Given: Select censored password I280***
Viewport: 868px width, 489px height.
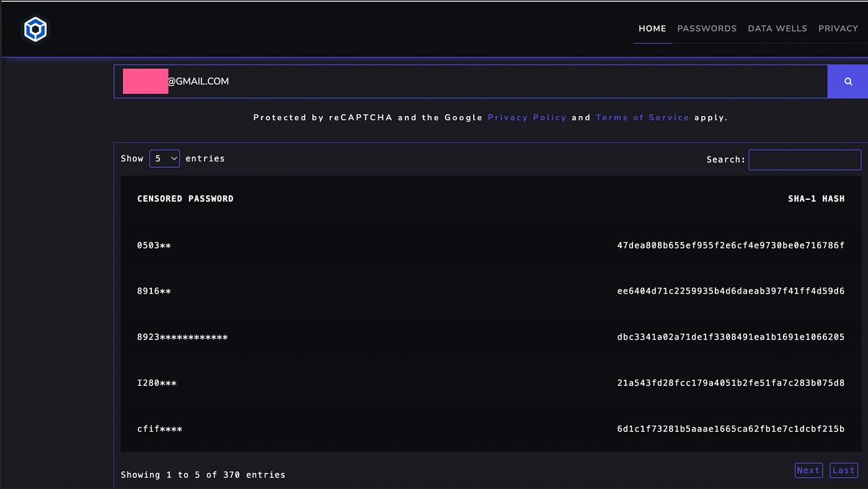Looking at the screenshot, I should pos(157,383).
